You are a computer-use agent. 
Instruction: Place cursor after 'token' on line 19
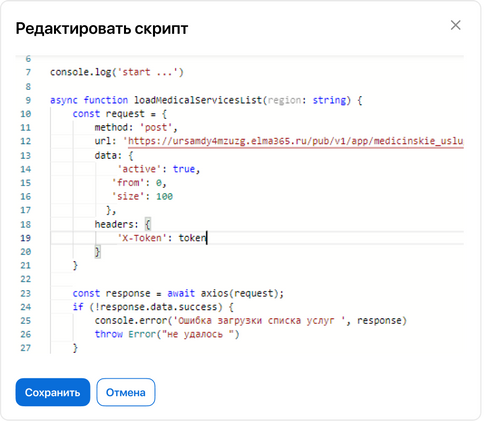click(x=207, y=238)
